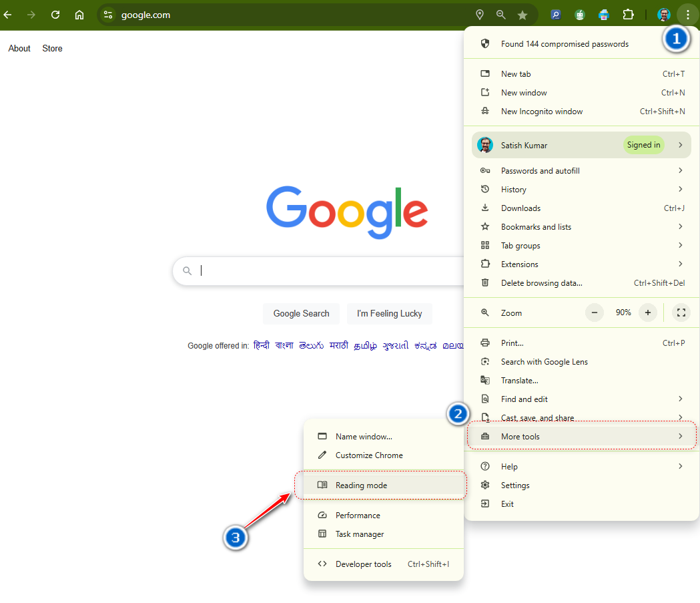Click Found 144 compromised passwords notice

click(x=582, y=44)
